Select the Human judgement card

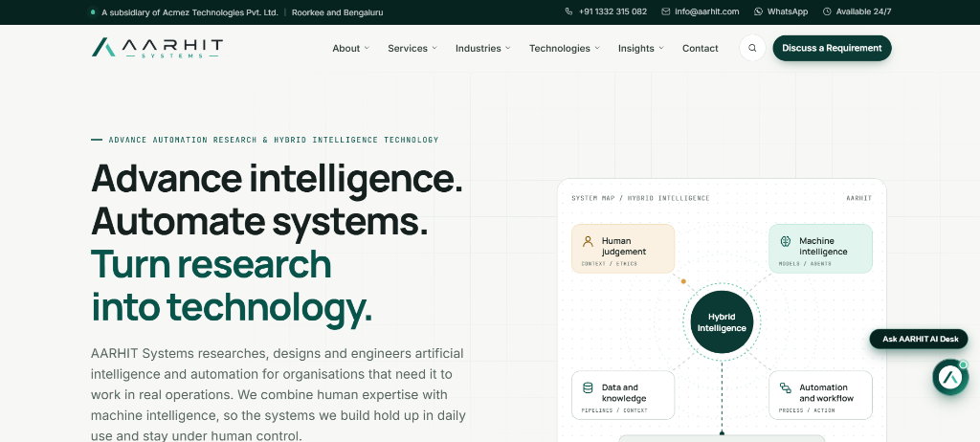point(623,249)
